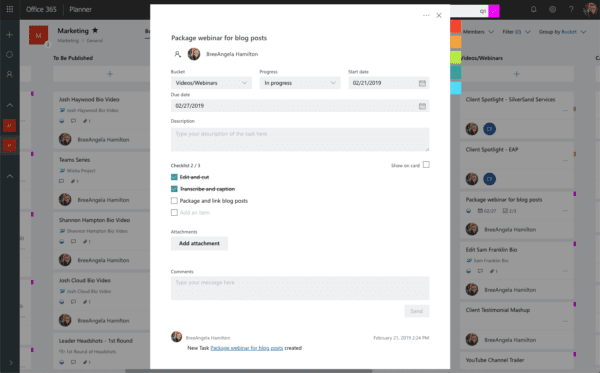Click the Marketing plan red M logo
Viewport: 600px width, 373px height.
38,35
